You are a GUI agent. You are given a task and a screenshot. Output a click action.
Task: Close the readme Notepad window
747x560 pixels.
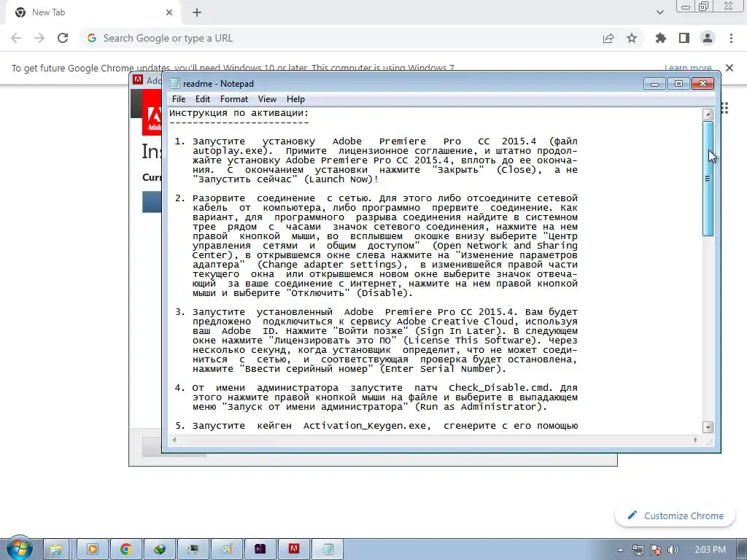pos(703,84)
